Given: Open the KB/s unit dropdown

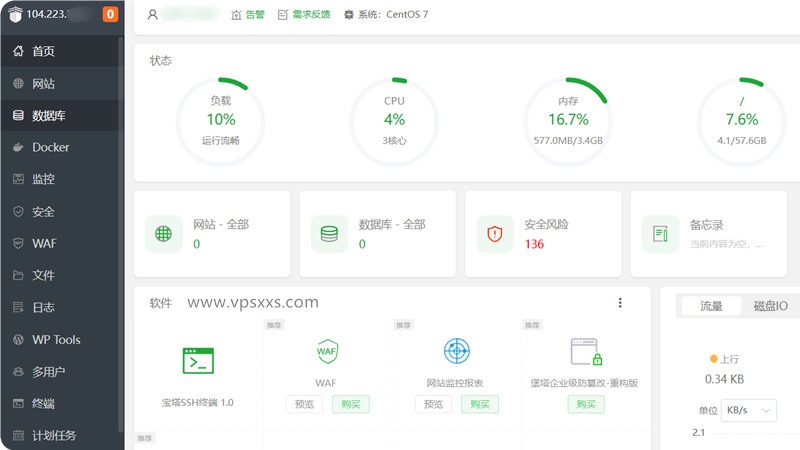Looking at the screenshot, I should (748, 410).
